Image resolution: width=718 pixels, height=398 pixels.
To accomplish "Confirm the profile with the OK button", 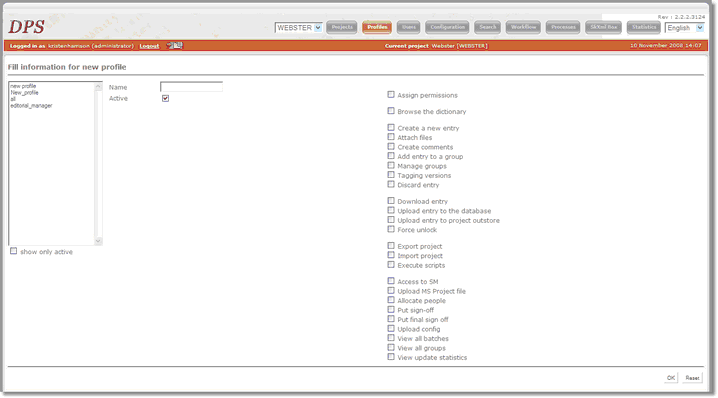I will (x=671, y=378).
